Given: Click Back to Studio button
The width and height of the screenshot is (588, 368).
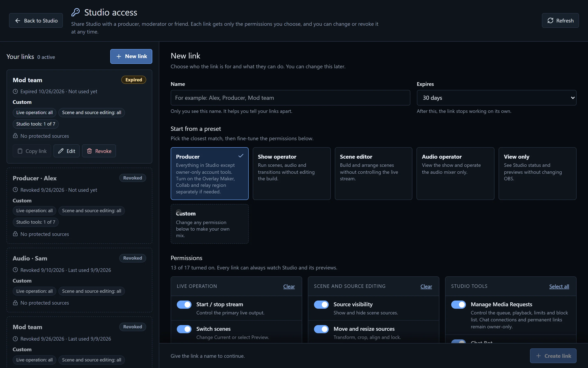Looking at the screenshot, I should (x=36, y=21).
